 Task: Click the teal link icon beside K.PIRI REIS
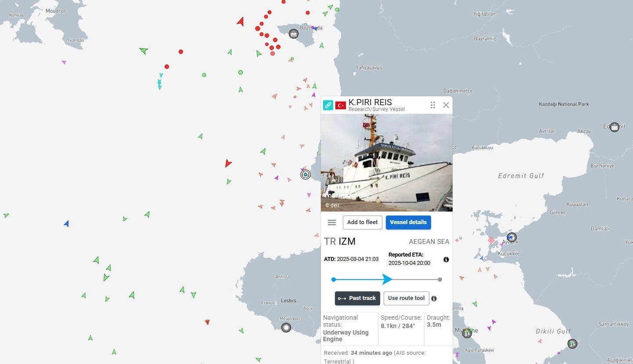coord(328,105)
